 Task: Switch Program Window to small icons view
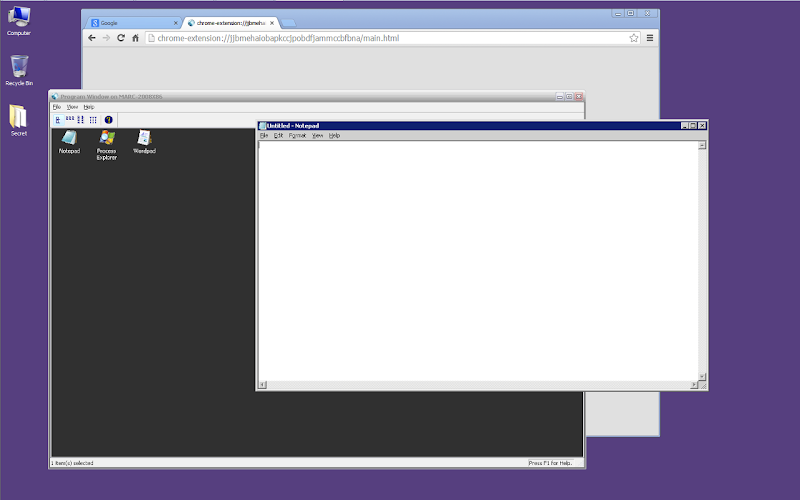(70, 120)
